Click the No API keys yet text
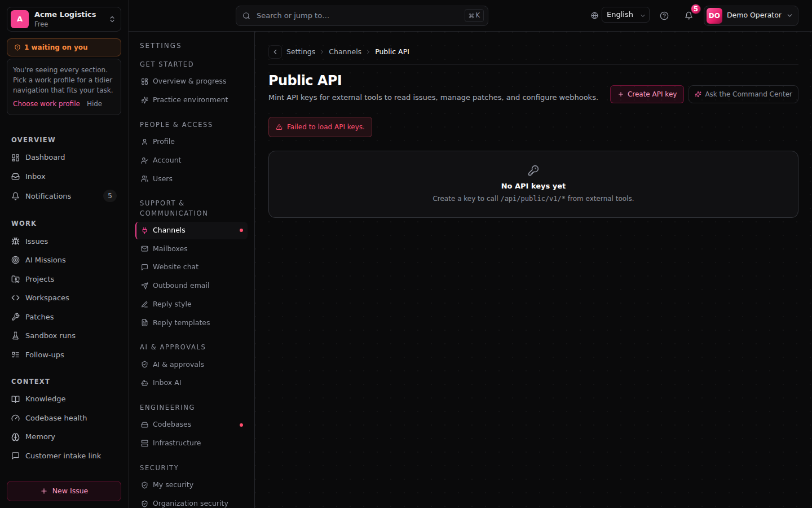Screen dimensions: 812x508 (533, 186)
